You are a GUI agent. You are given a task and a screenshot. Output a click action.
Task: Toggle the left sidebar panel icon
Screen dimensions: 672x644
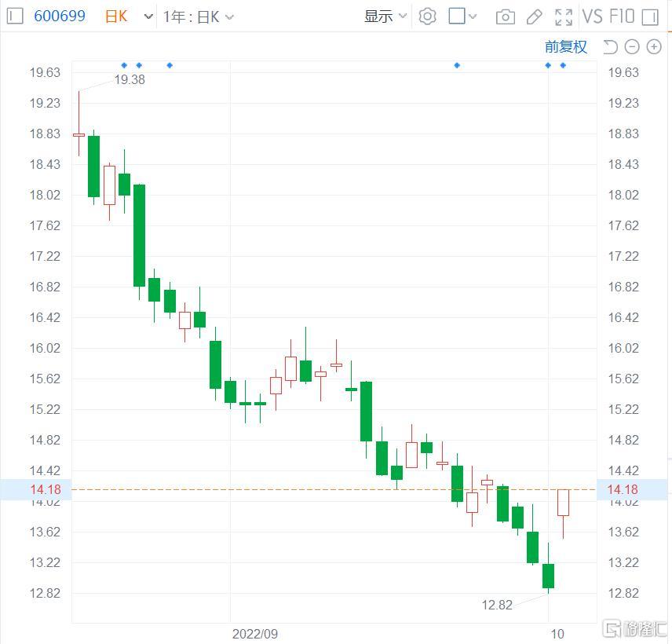15,16
